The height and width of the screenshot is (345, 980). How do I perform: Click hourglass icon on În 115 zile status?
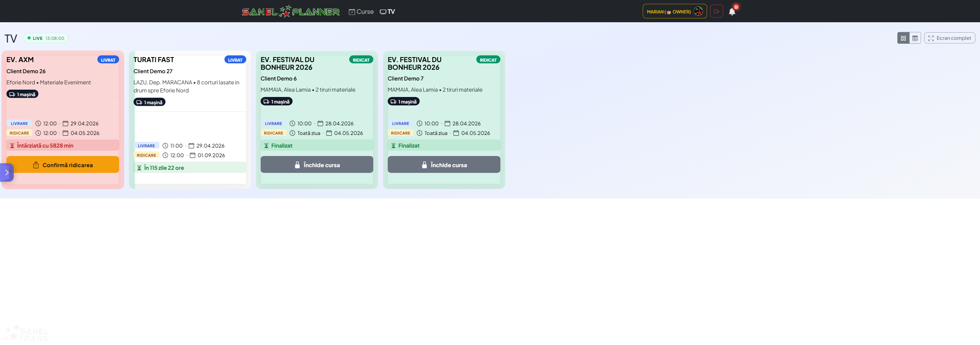[139, 168]
